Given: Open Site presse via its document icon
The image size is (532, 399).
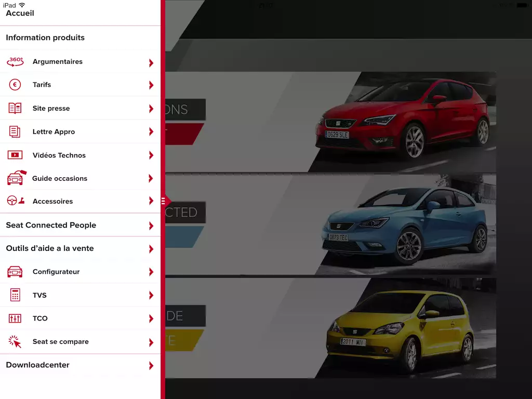Looking at the screenshot, I should coord(15,108).
